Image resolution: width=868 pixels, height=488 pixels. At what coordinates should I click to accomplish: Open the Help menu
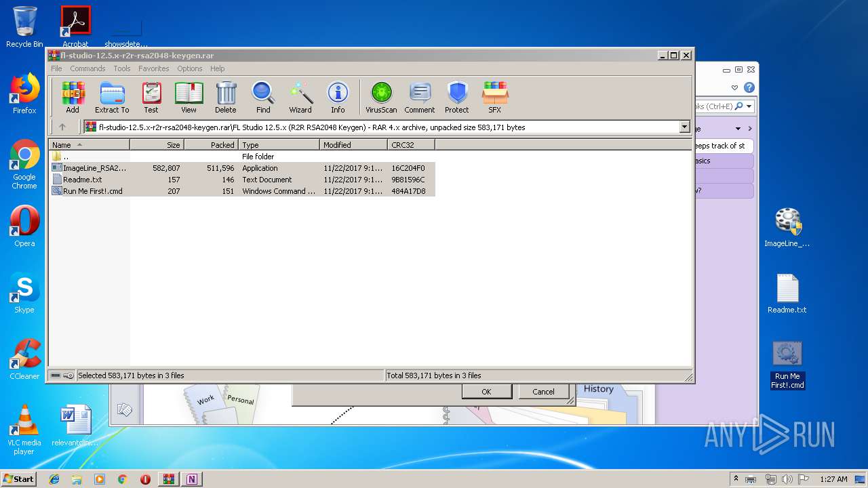pos(217,68)
